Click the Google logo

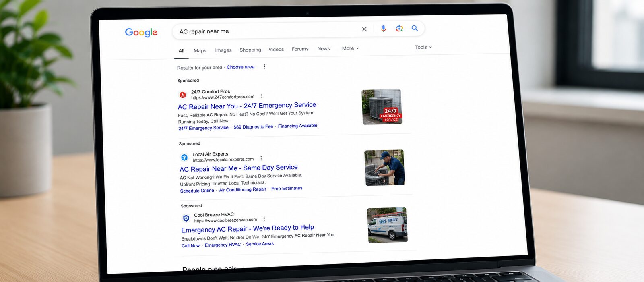(x=141, y=33)
